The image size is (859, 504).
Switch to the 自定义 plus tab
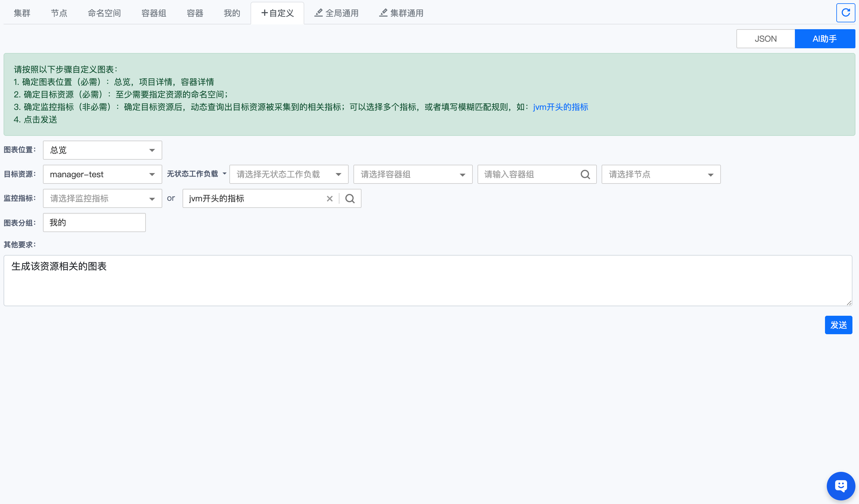(x=277, y=13)
